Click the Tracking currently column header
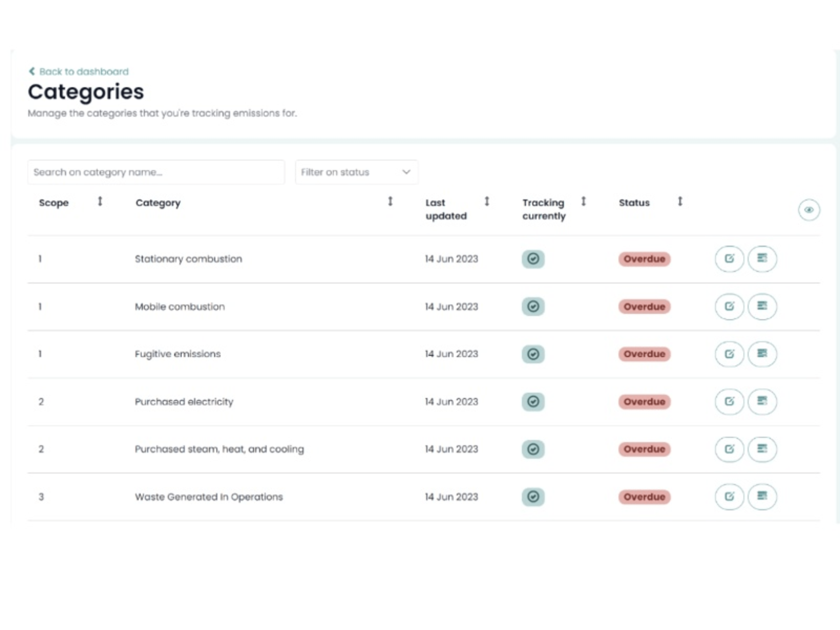This screenshot has width=840, height=630. (x=544, y=209)
